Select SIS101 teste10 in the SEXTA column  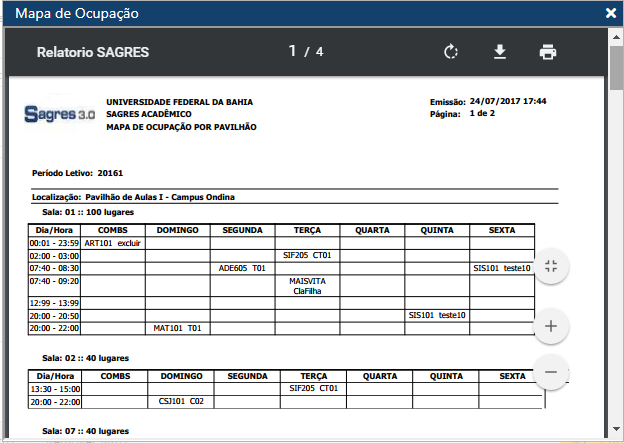click(x=502, y=268)
